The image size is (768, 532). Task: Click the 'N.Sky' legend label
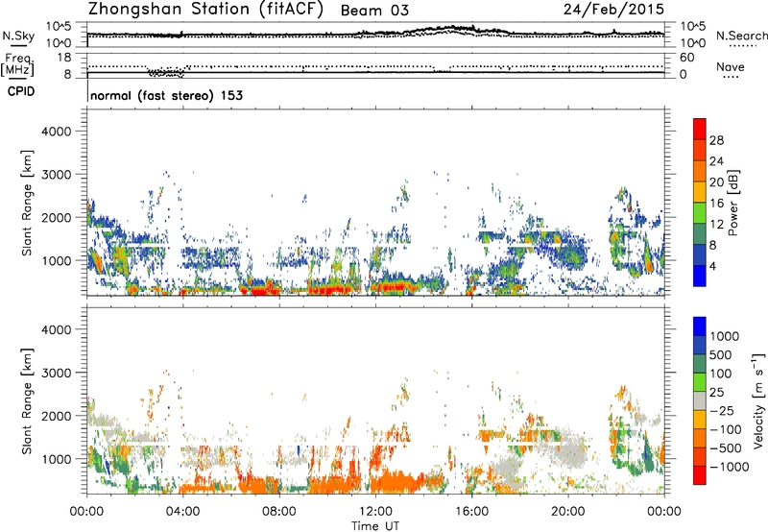tap(18, 36)
